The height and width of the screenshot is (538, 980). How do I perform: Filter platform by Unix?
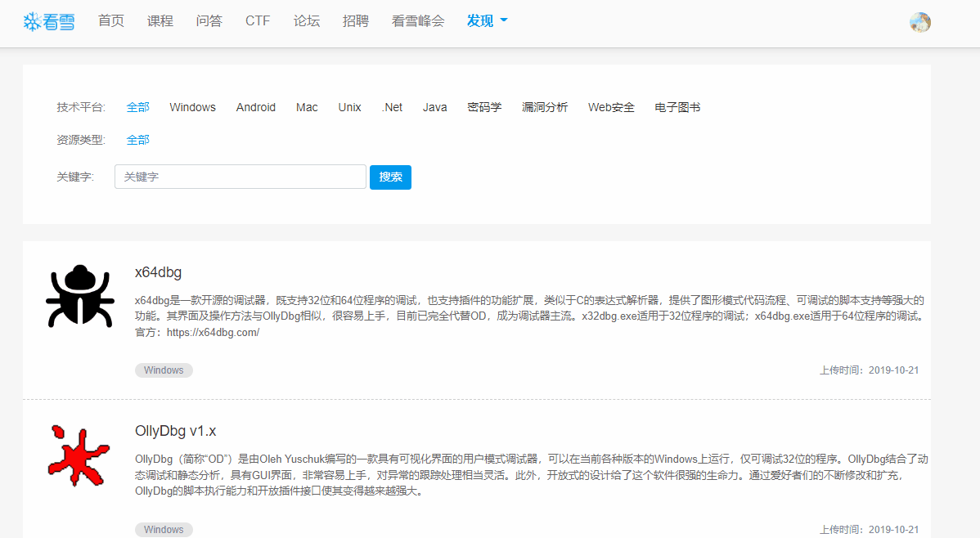[350, 107]
